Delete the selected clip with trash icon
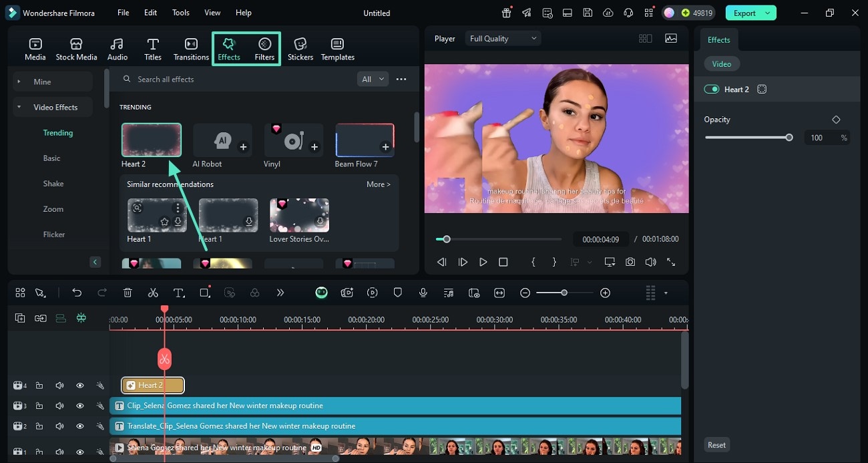868x463 pixels. [x=128, y=293]
